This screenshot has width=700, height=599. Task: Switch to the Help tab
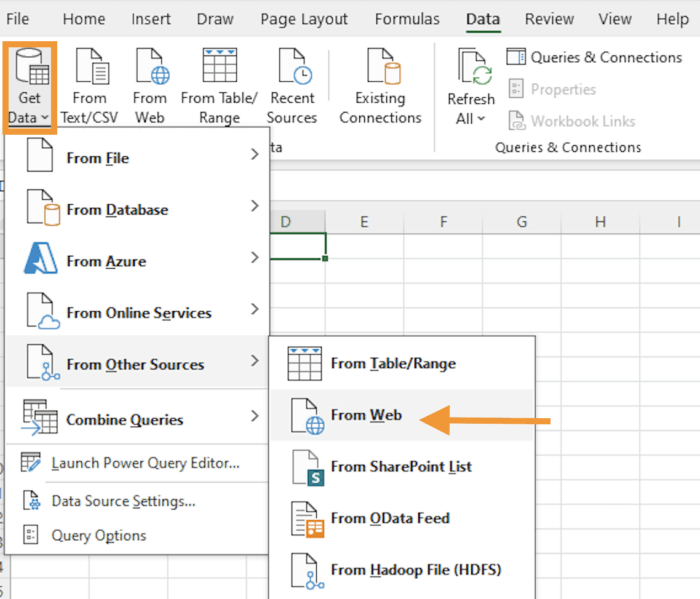(672, 19)
